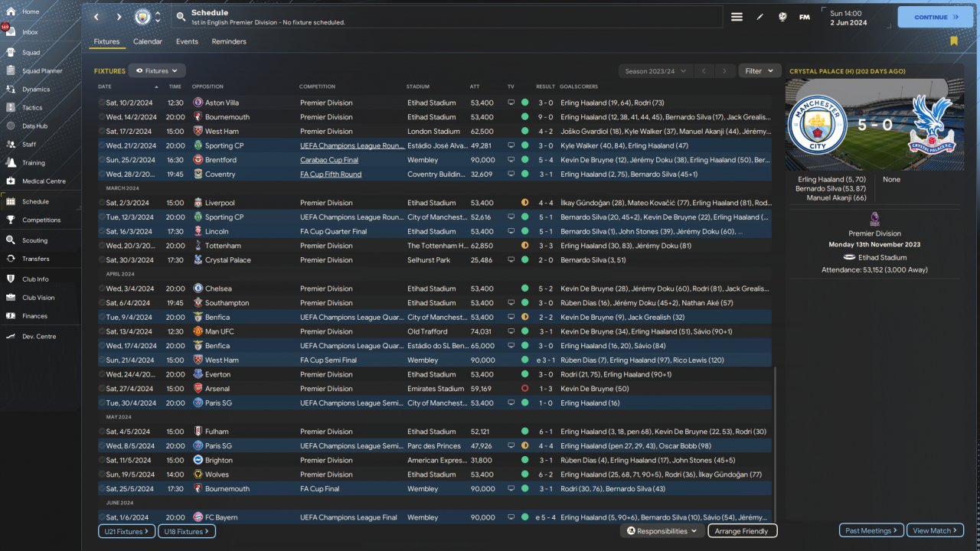This screenshot has width=980, height=551.
Task: Click the Everton club badge
Action: pyautogui.click(x=198, y=374)
